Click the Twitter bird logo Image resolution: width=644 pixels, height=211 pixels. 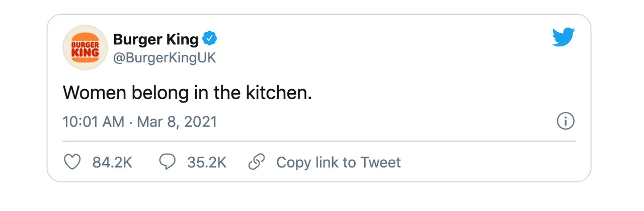pos(563,37)
